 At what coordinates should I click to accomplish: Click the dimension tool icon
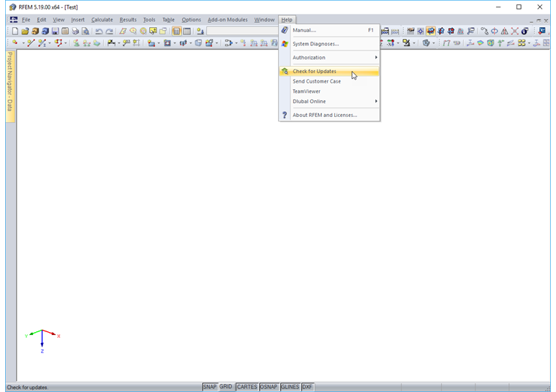click(x=111, y=43)
